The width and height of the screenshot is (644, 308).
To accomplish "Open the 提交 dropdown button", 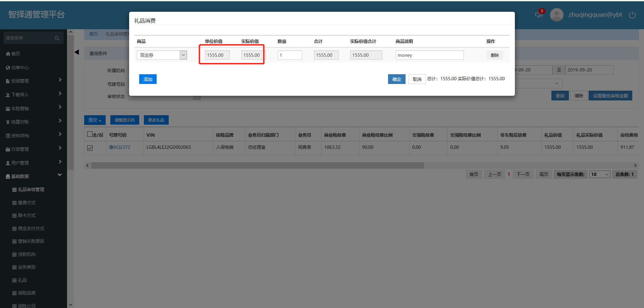I will pyautogui.click(x=95, y=120).
